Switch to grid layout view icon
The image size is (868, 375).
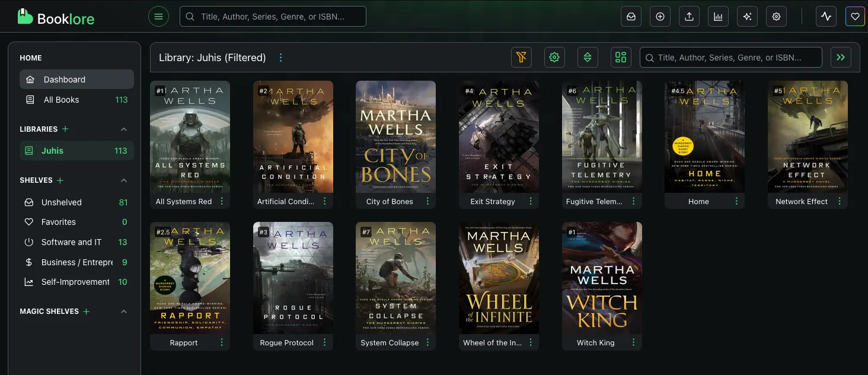(x=621, y=57)
